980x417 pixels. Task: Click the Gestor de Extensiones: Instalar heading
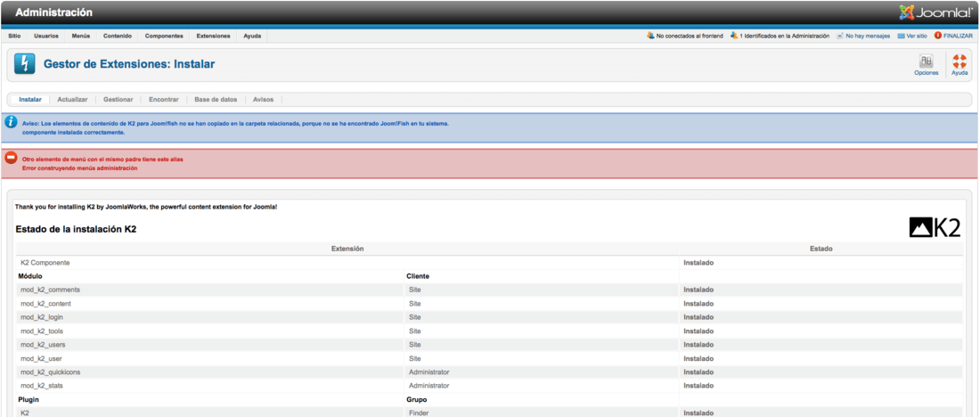[129, 64]
